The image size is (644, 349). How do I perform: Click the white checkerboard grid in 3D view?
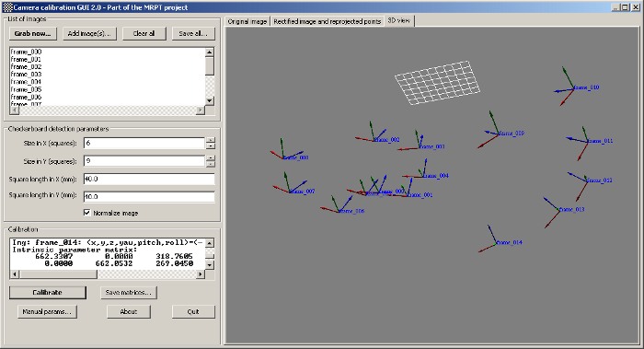[437, 83]
